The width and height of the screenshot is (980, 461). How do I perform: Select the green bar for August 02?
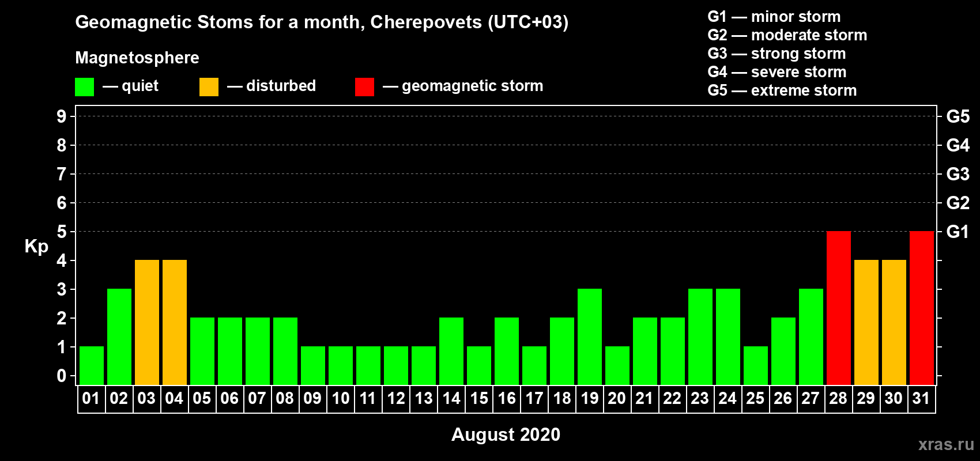click(119, 337)
